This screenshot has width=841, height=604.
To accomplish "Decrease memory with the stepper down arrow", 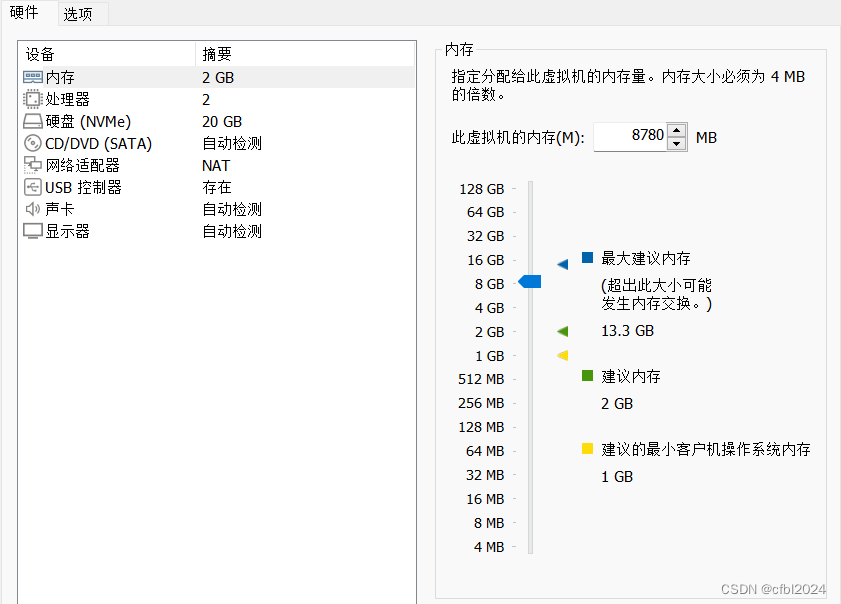I will tap(677, 144).
